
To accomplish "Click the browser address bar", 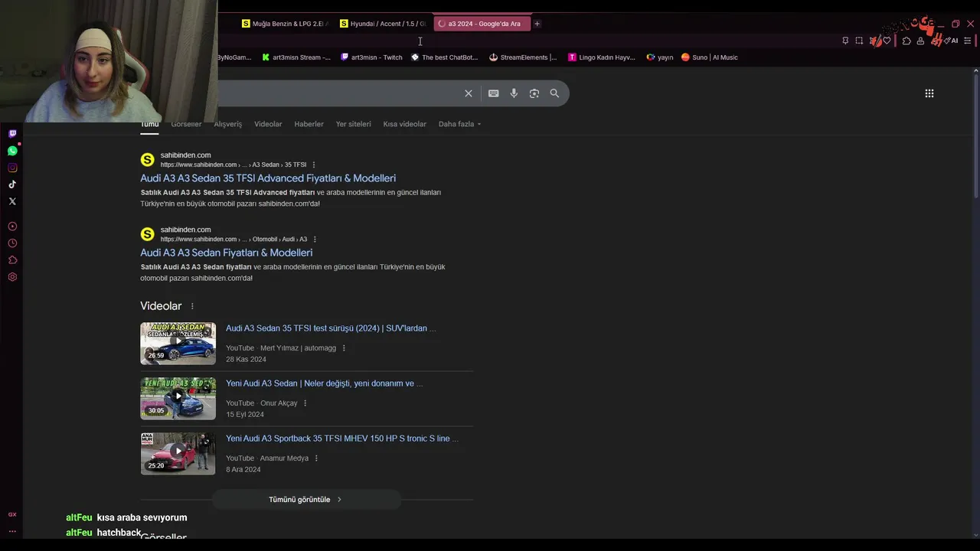I will (x=528, y=41).
